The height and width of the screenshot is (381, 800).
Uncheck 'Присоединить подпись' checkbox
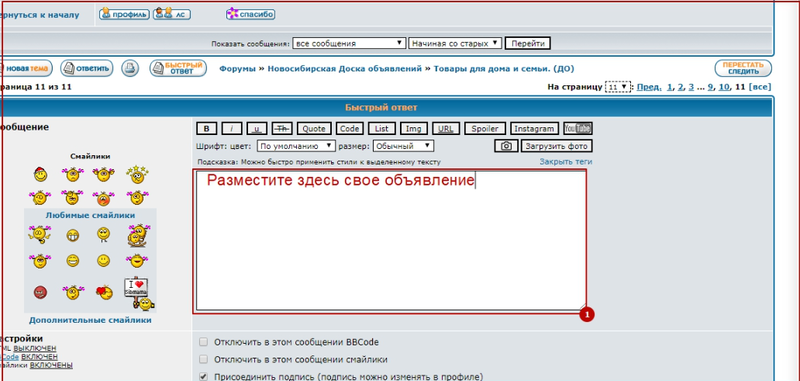coord(204,377)
